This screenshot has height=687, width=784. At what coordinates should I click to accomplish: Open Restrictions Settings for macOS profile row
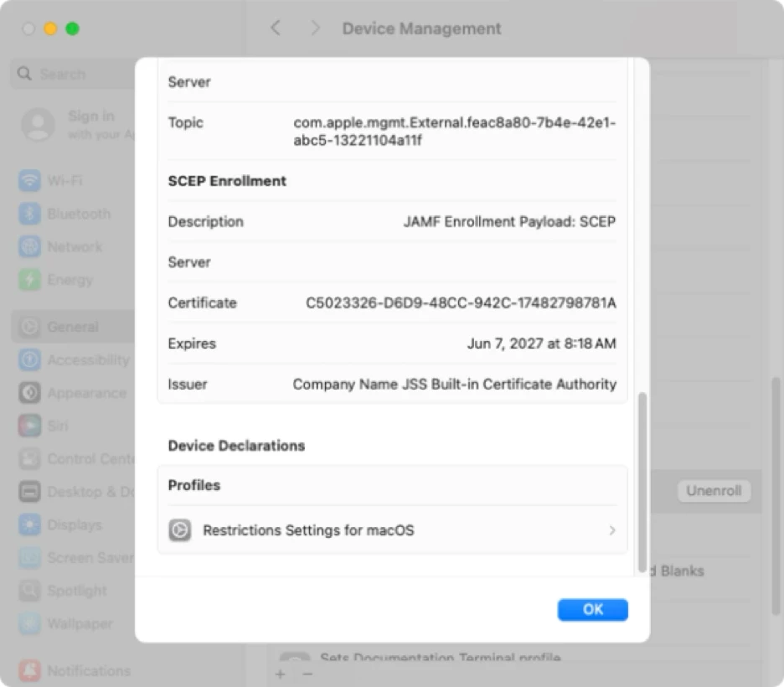[392, 530]
